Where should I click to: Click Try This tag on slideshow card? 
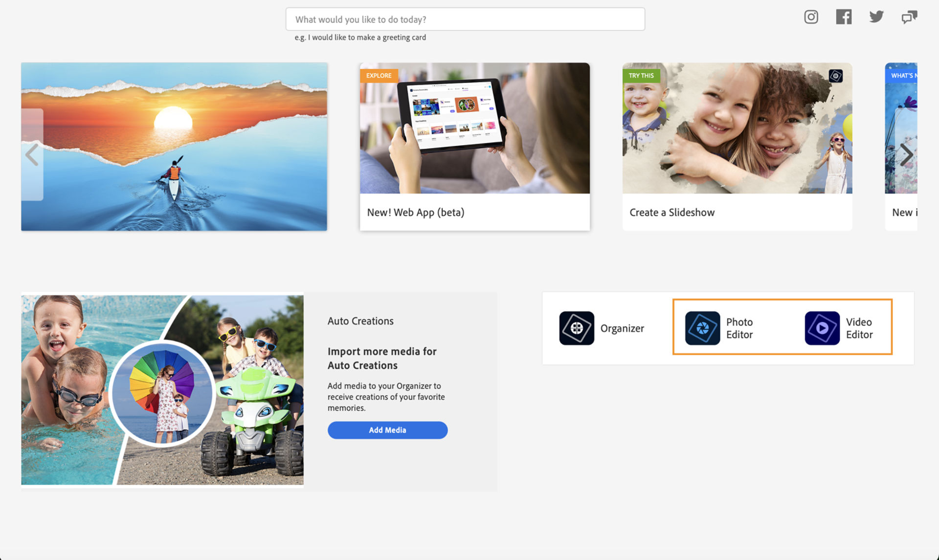[640, 75]
